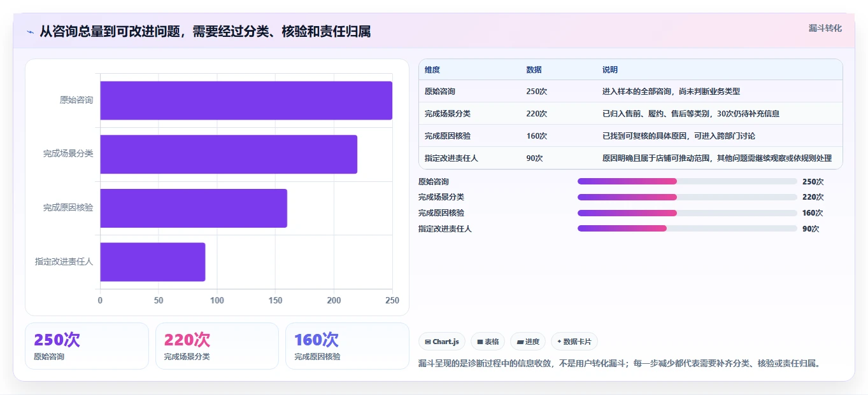Click the chart y-axis label 指定改进责任人
This screenshot has height=395, width=868.
click(x=64, y=261)
